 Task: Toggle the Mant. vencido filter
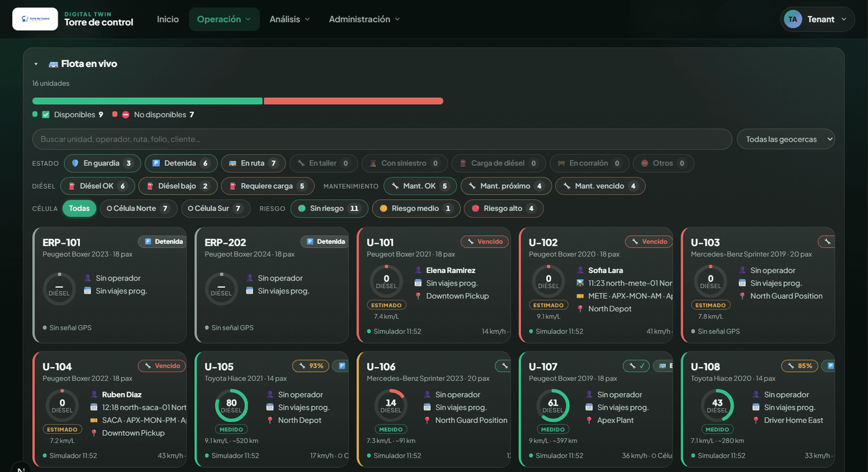(600, 186)
